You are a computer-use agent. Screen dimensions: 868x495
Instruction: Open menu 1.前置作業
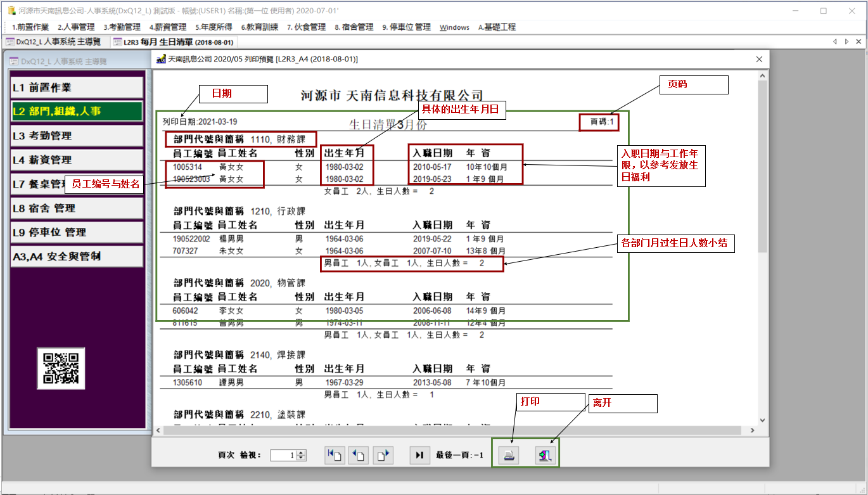coord(30,27)
